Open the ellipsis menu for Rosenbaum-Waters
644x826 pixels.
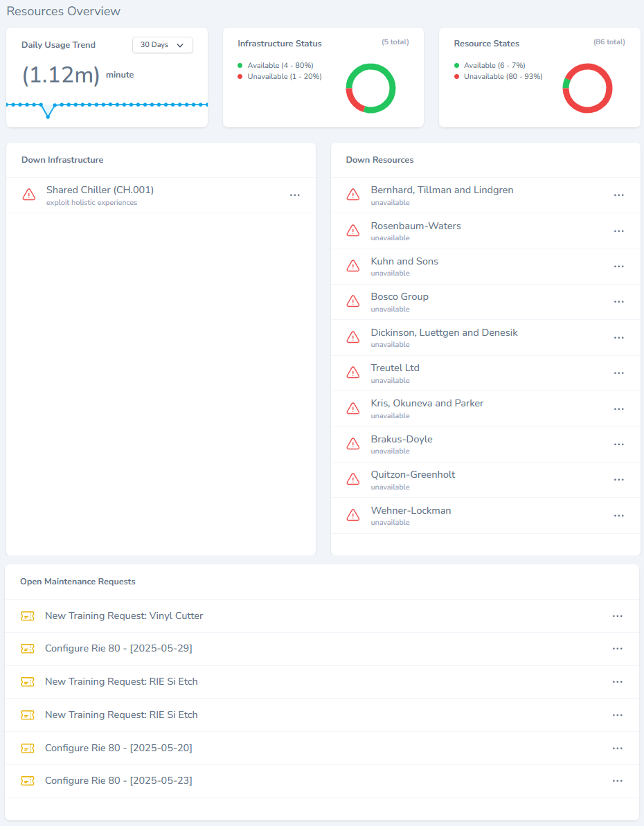pos(618,231)
